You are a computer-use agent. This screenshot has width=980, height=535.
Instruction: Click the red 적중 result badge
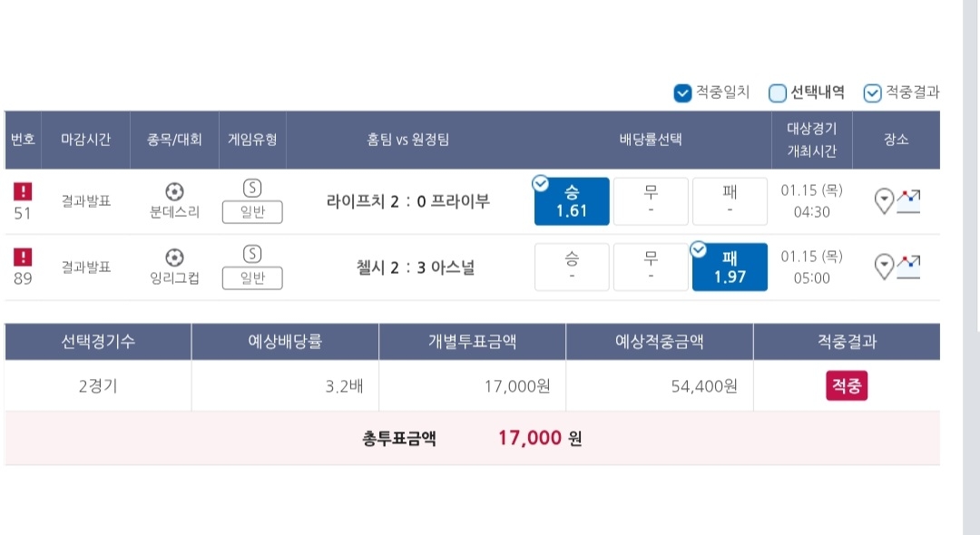pyautogui.click(x=847, y=386)
